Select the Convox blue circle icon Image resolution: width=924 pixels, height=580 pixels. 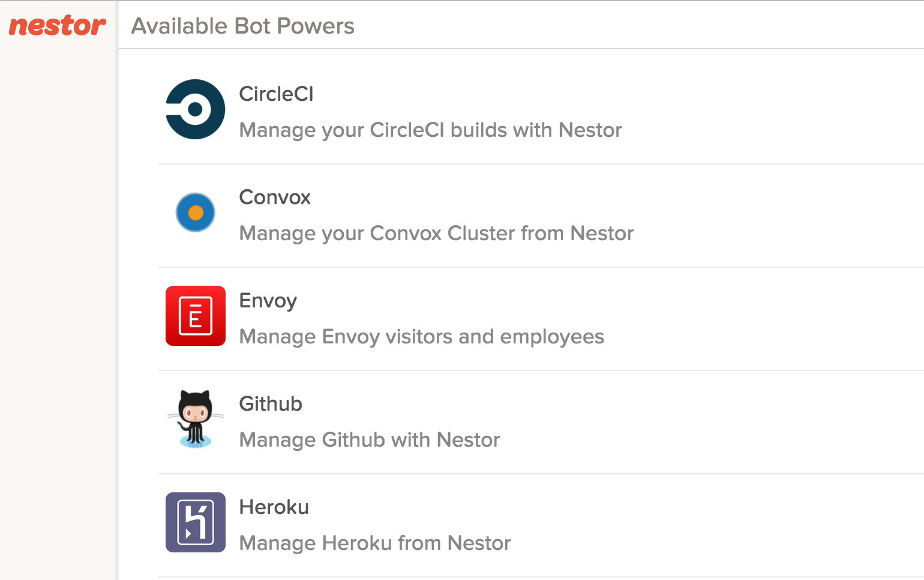(x=196, y=213)
